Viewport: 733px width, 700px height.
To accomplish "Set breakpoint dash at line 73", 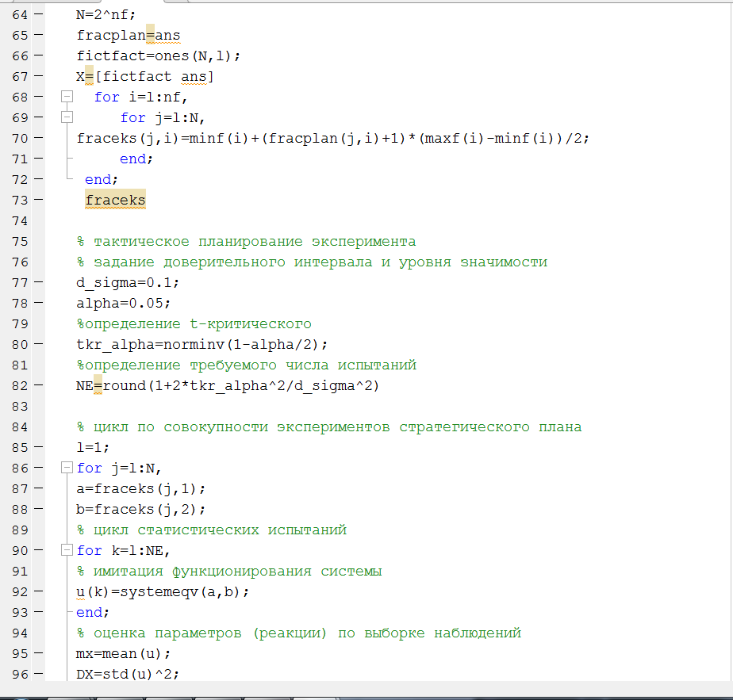I will coord(38,200).
